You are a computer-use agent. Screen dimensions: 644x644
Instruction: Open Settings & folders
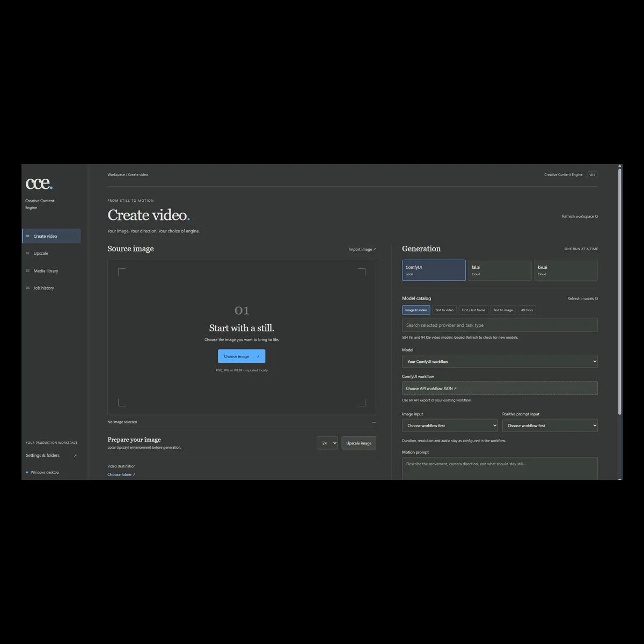click(x=52, y=456)
